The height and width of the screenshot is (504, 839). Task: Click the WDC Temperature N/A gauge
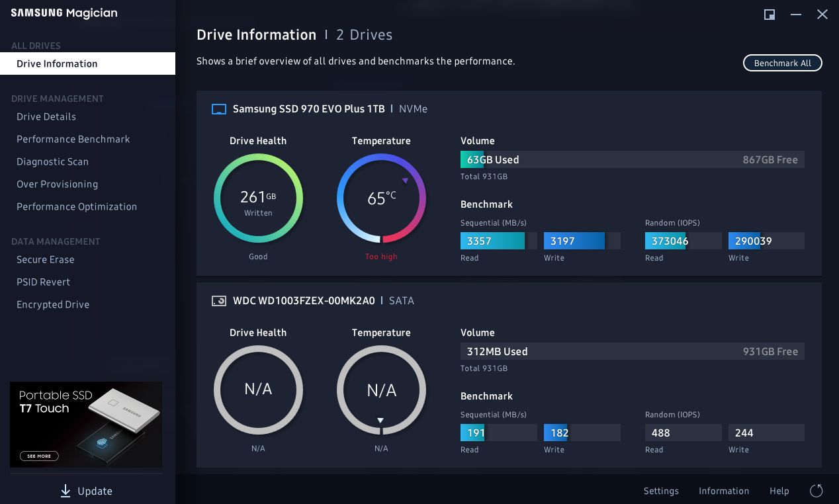[381, 390]
